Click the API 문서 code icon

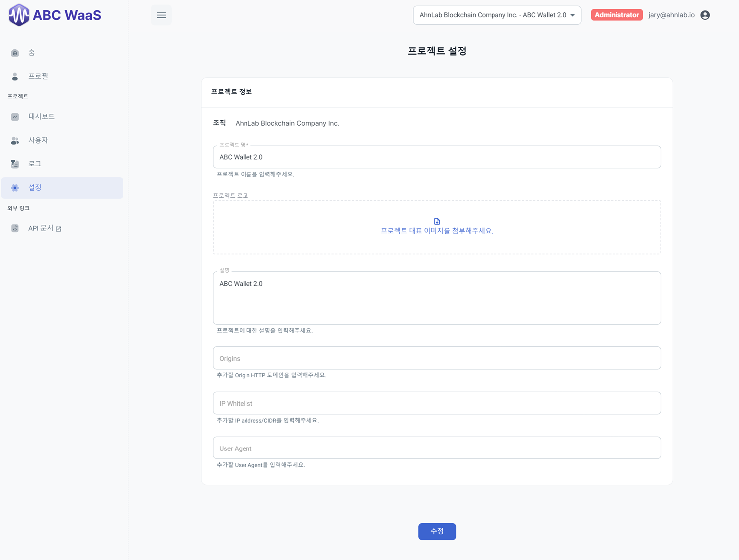point(15,228)
